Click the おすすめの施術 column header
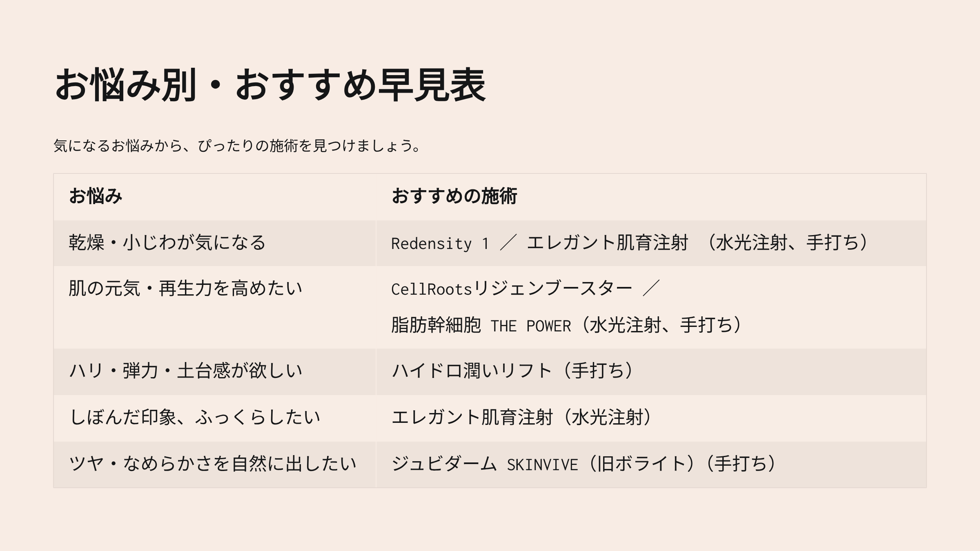 tap(454, 196)
